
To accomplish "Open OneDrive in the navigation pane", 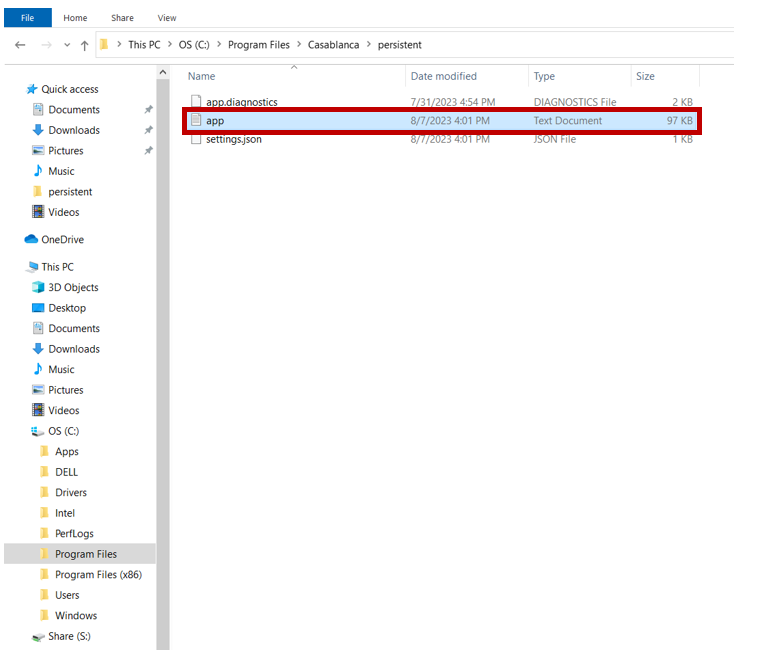I will click(x=62, y=239).
